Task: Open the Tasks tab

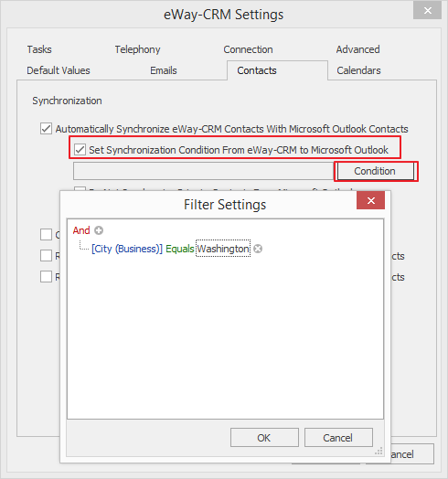Action: pyautogui.click(x=39, y=49)
